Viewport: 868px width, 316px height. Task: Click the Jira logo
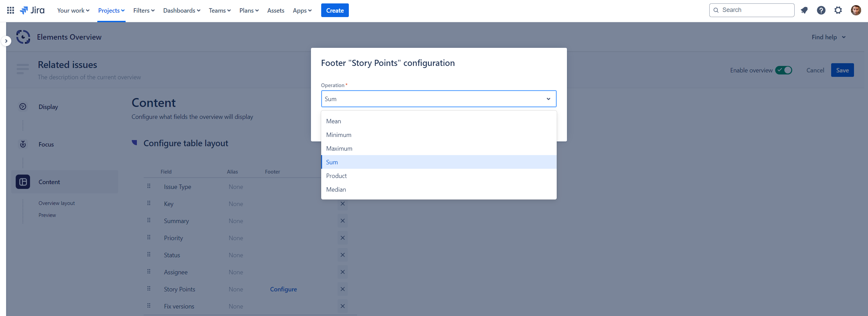pyautogui.click(x=32, y=10)
